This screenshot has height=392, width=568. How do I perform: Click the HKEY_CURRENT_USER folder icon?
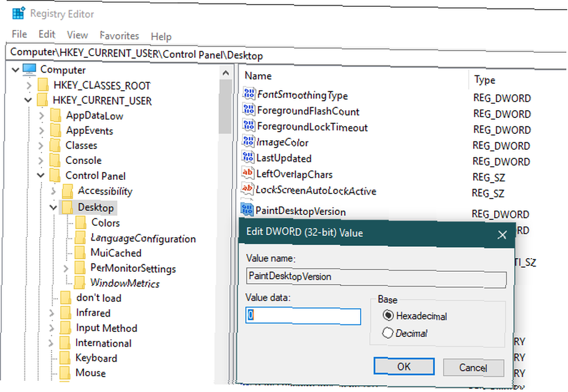[x=43, y=100]
